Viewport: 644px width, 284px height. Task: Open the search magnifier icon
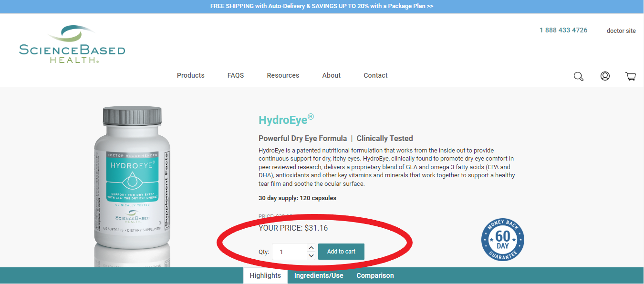coord(578,76)
